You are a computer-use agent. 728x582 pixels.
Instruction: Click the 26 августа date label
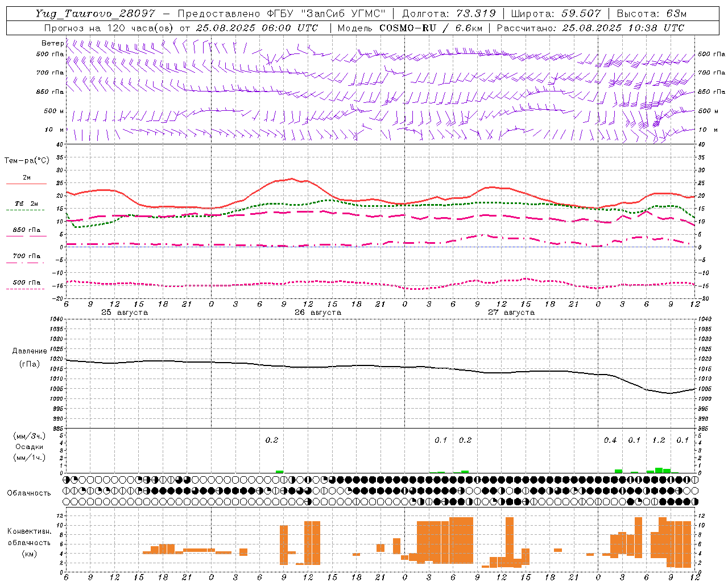point(318,313)
